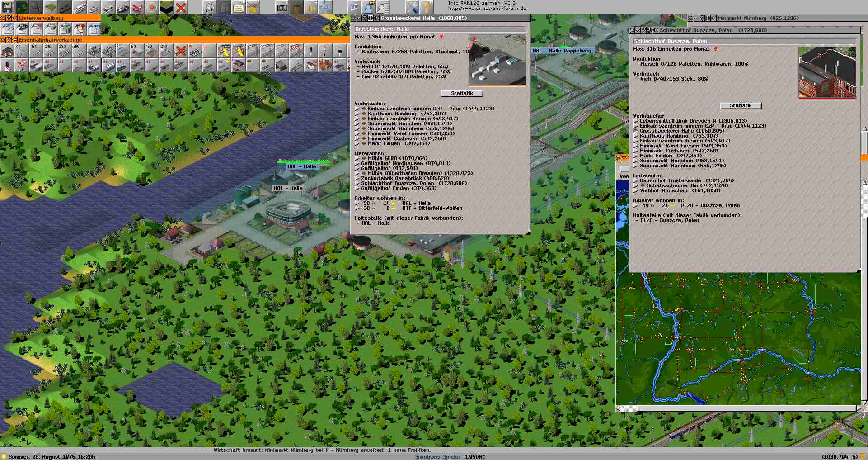868x460 pixels.
Task: Collapse the Minimarkt Nürnberg window with arrow
Action: [x=696, y=18]
